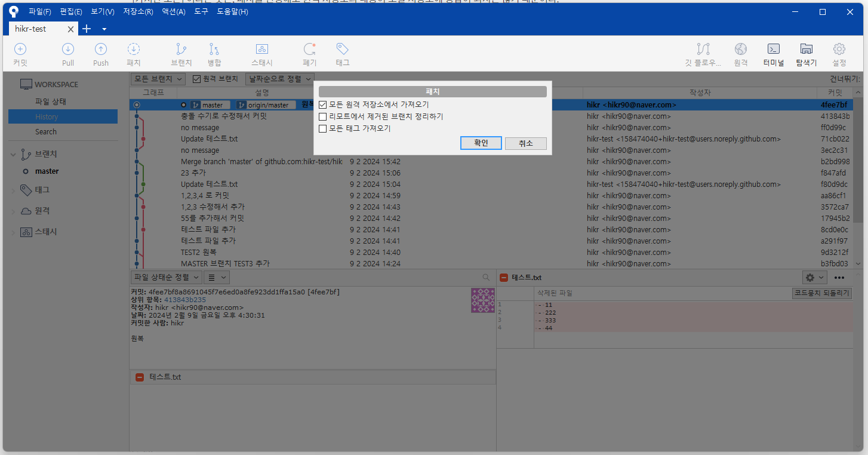Open parent commit link 413843b235
The width and height of the screenshot is (868, 455).
(x=185, y=300)
